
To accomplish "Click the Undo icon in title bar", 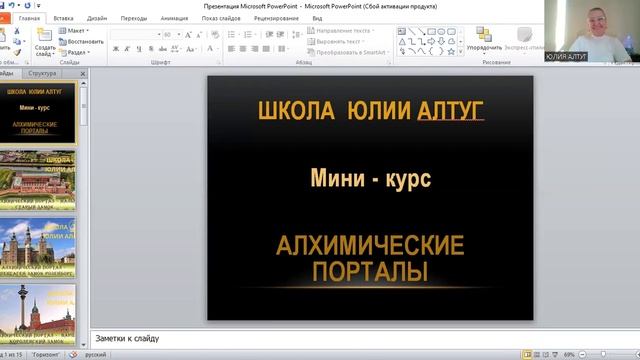I will pos(12,5).
